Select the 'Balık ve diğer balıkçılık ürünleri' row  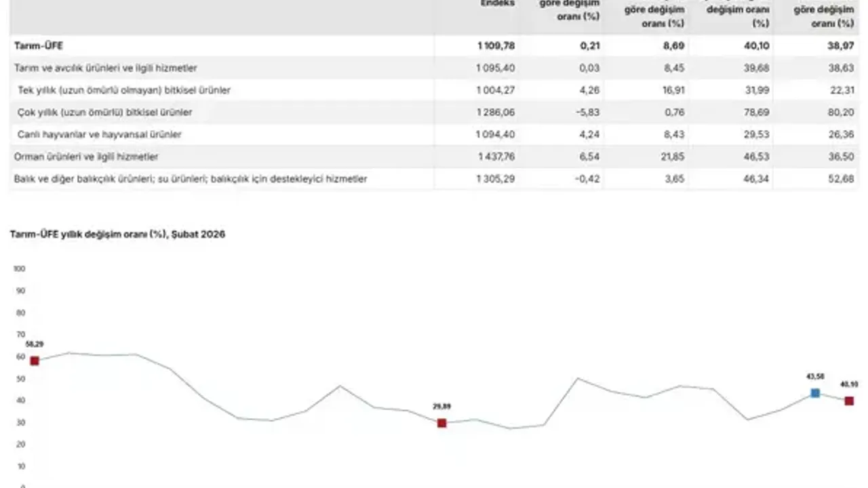[x=191, y=179]
